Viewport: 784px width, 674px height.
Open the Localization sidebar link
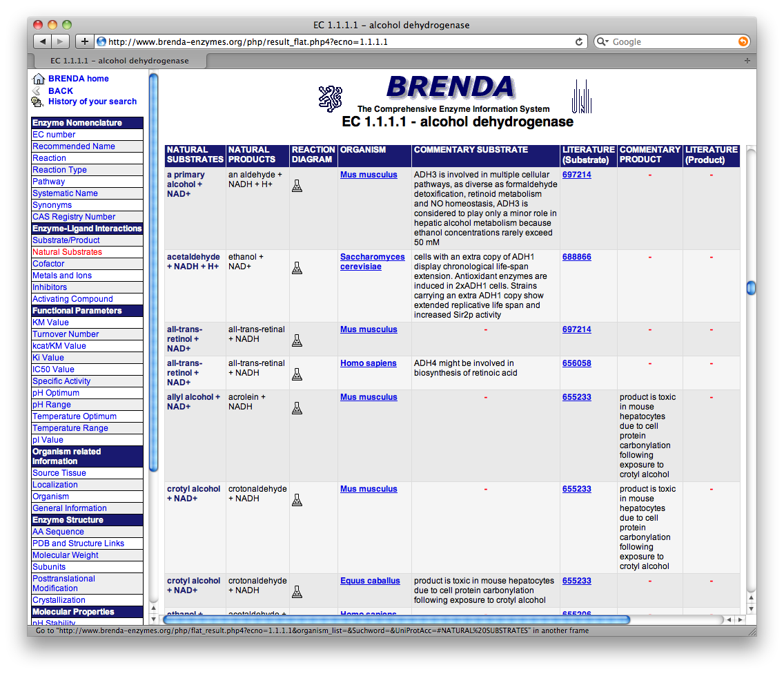point(55,484)
